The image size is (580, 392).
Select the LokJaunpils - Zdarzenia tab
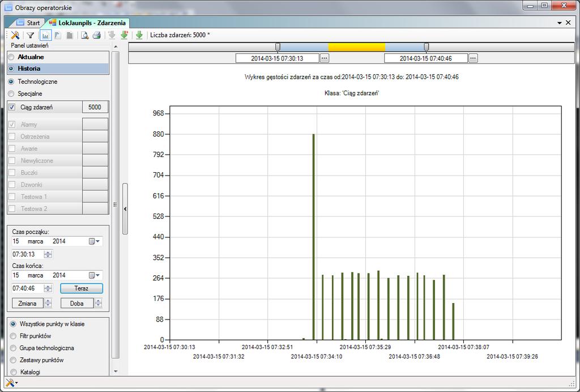tap(88, 23)
